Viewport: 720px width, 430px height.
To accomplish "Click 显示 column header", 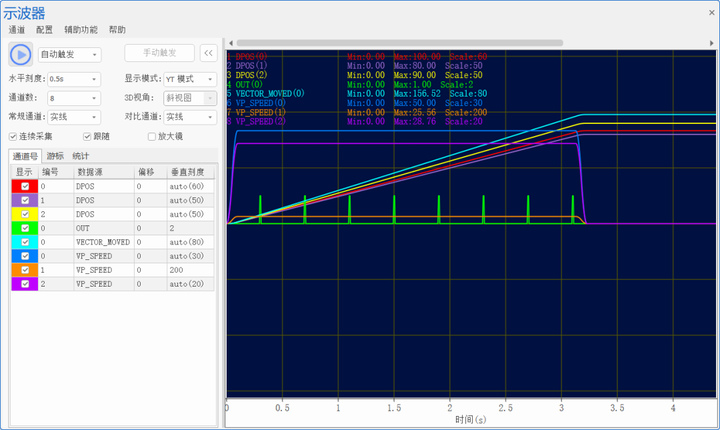I will [24, 172].
